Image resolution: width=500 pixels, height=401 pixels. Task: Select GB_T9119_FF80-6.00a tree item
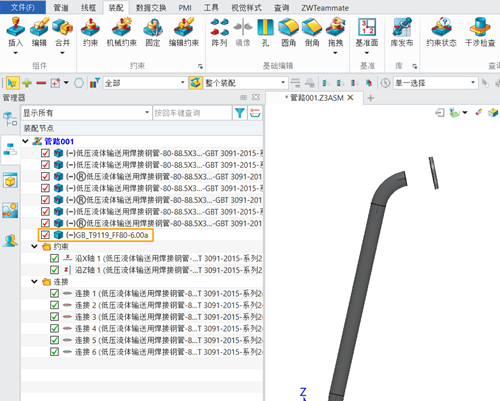point(107,235)
